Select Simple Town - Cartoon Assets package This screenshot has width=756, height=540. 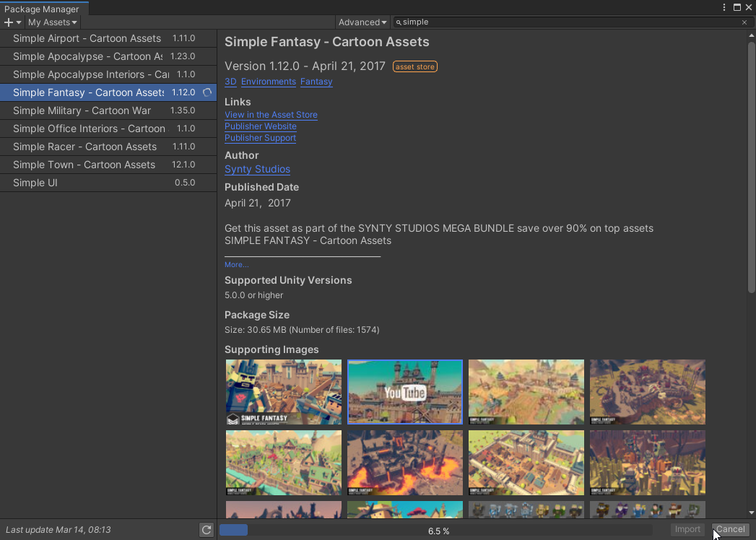click(84, 165)
